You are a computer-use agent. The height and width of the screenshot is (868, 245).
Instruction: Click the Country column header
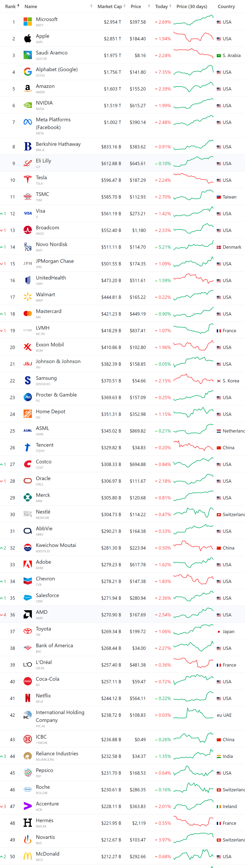pyautogui.click(x=226, y=6)
